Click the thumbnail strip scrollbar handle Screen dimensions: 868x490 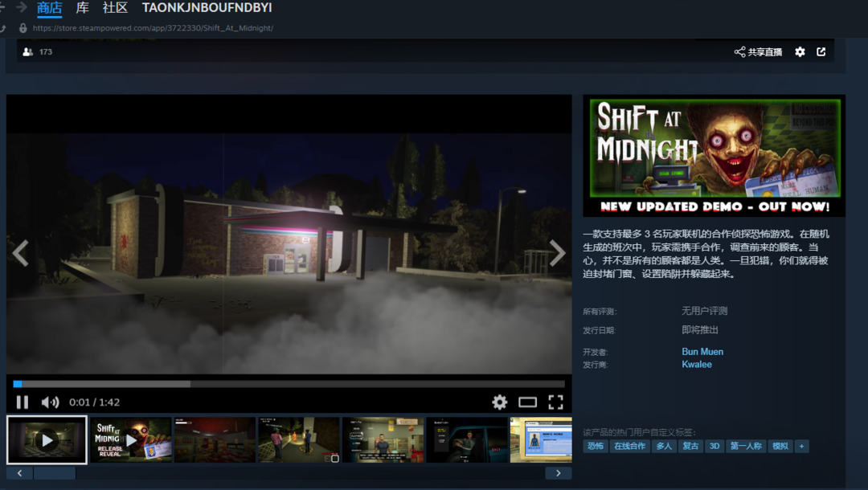click(55, 473)
